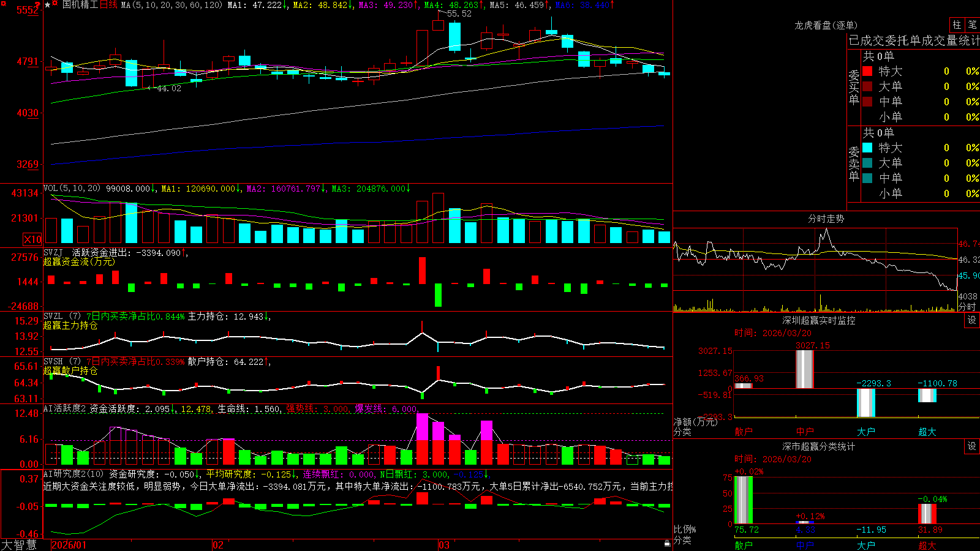Switch 龙虎看盘 to 笔 tick view
The image size is (980, 551).
(972, 25)
